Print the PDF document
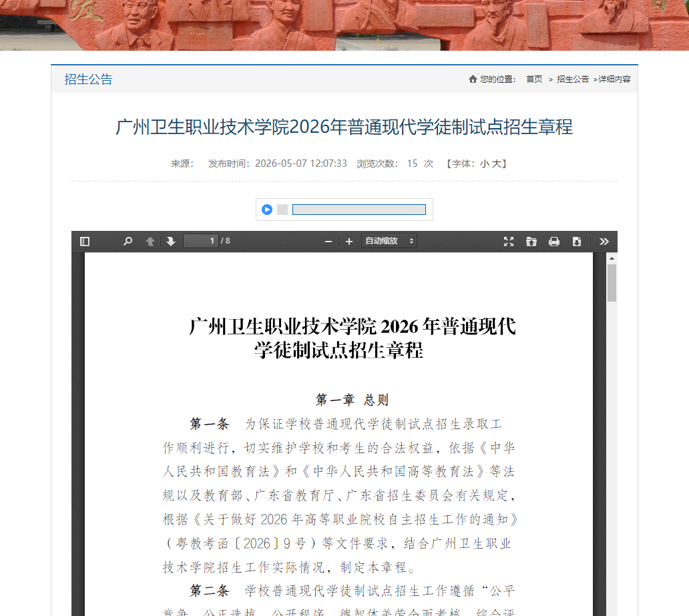Viewport: 689px width, 616px height. [x=554, y=241]
